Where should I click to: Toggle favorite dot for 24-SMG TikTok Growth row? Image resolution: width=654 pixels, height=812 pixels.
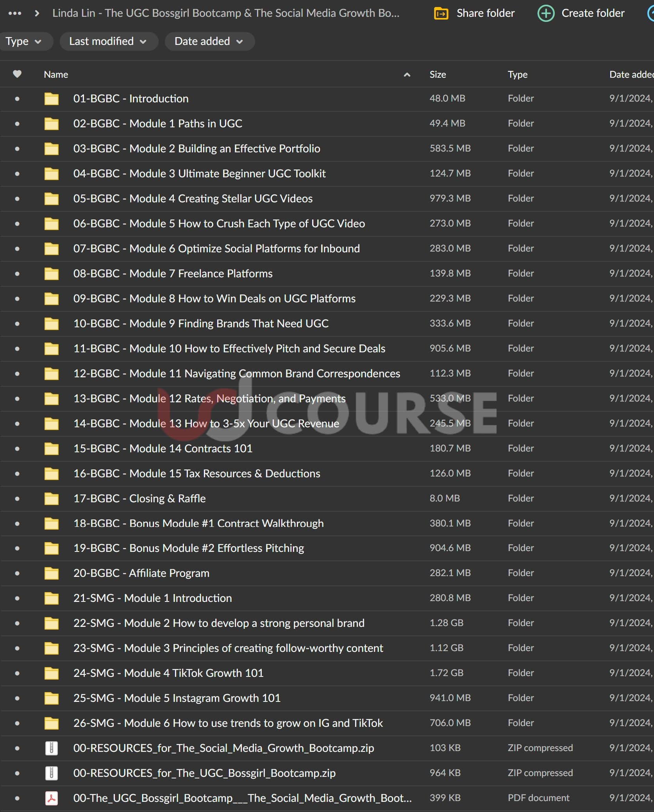click(17, 673)
